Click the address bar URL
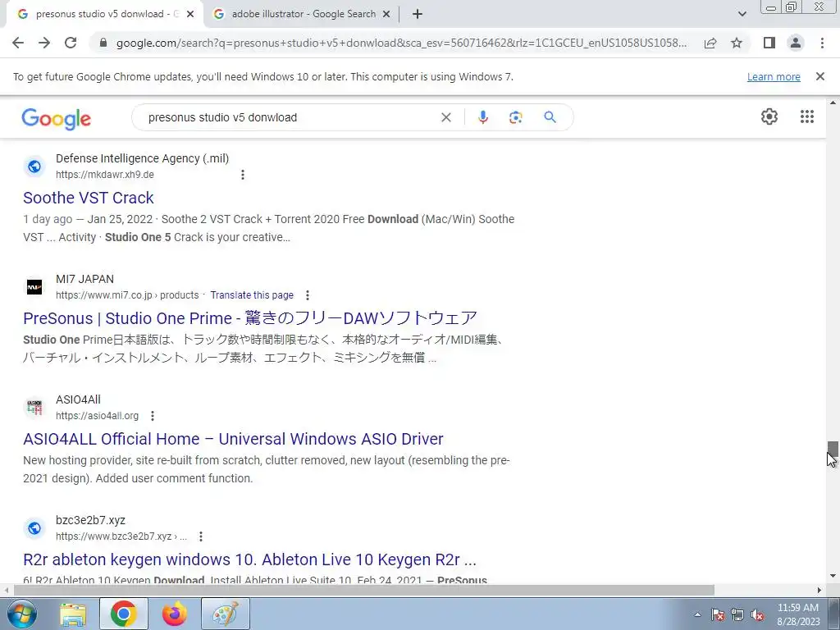 click(x=400, y=43)
